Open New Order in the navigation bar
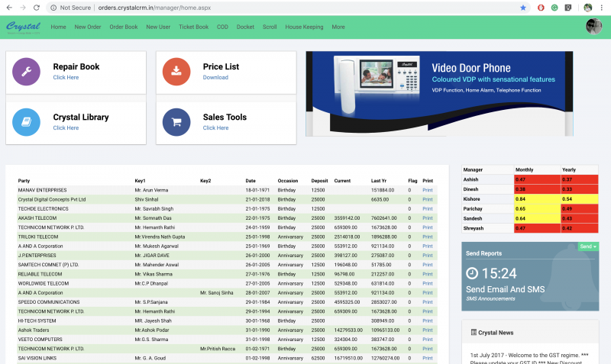This screenshot has height=364, width=611. tap(88, 27)
